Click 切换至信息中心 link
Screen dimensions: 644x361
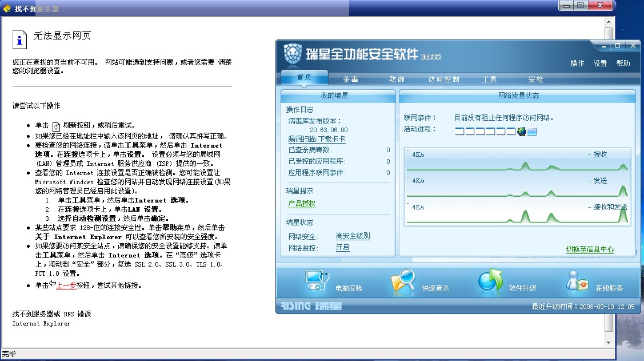[590, 249]
